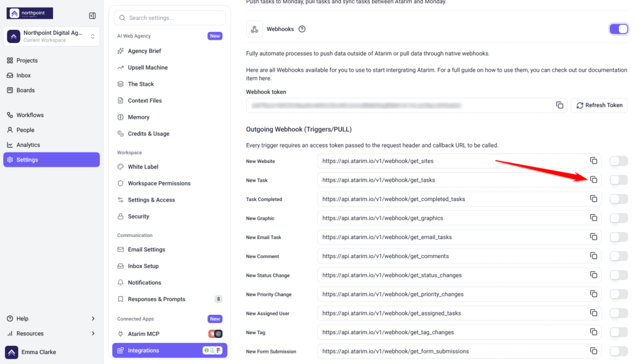Click the Webhooks help question icon
This screenshot has height=364, width=638.
coord(302,29)
